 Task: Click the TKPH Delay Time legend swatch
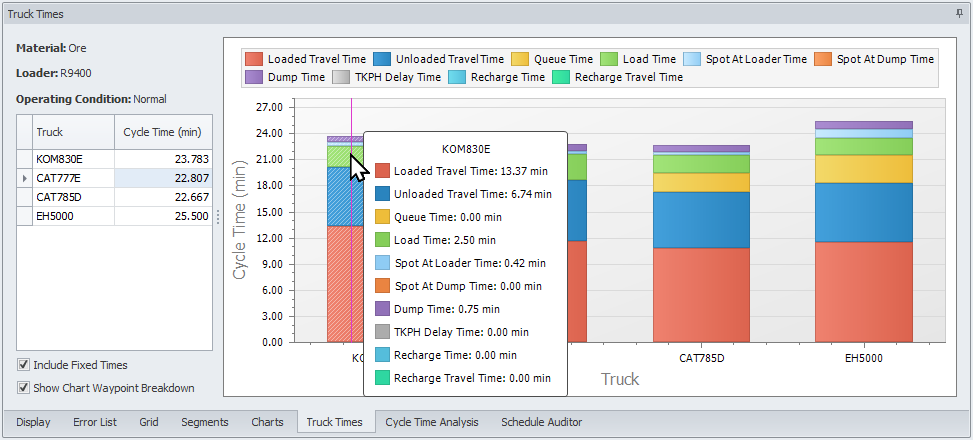coord(341,77)
